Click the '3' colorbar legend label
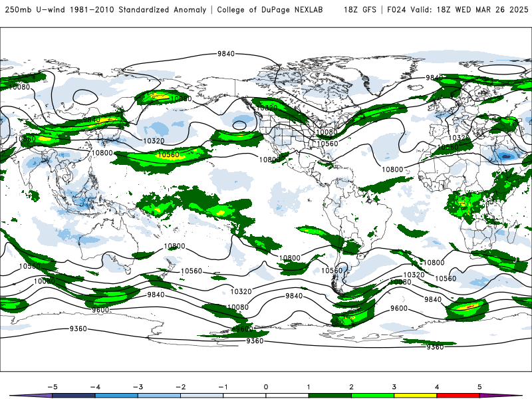532x399 pixels. click(394, 387)
